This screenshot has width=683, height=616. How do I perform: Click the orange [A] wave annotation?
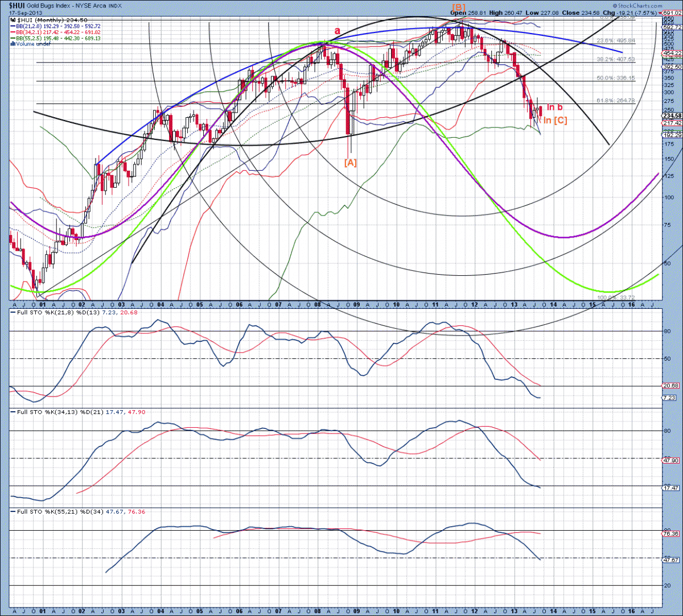(351, 163)
